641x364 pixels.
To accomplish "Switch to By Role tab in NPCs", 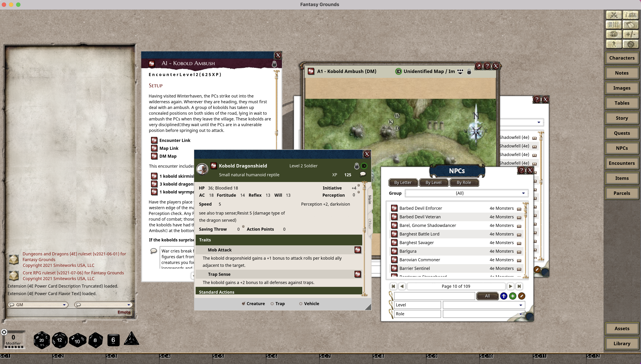I will (x=464, y=183).
